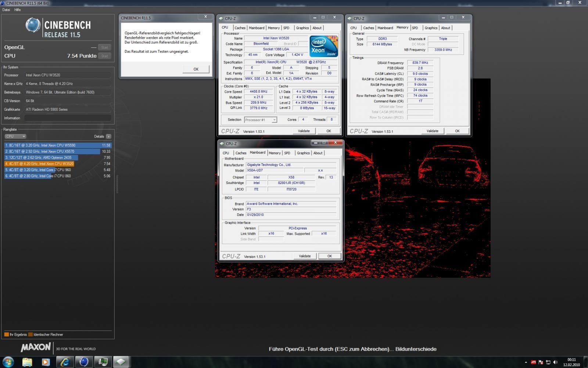The image size is (588, 368).
Task: Click OK in the CPU-Z mainboard window
Action: (330, 256)
